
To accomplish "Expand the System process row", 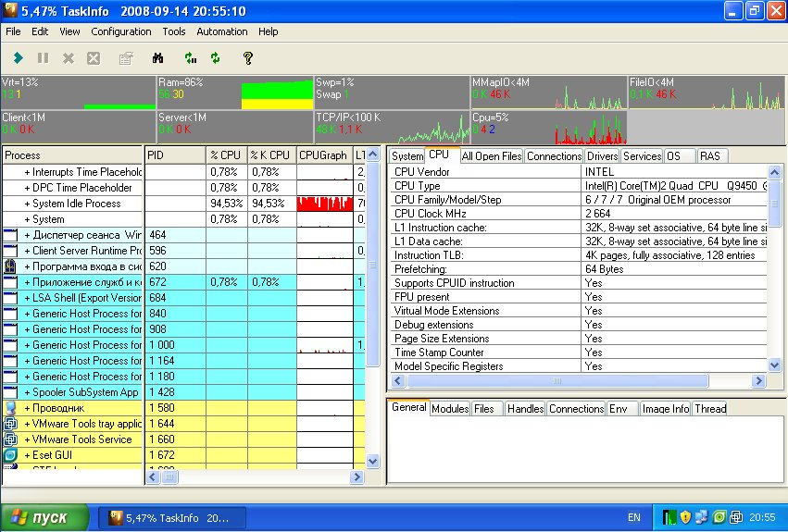I will (27, 219).
